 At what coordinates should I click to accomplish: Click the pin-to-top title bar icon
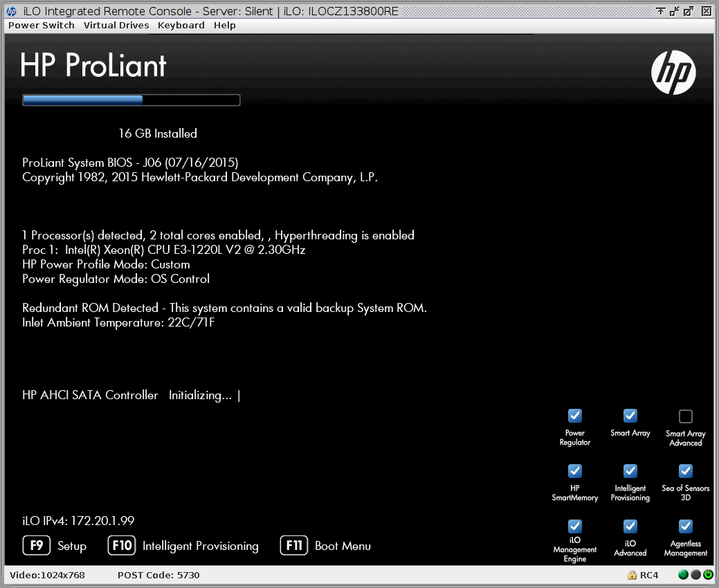(660, 11)
